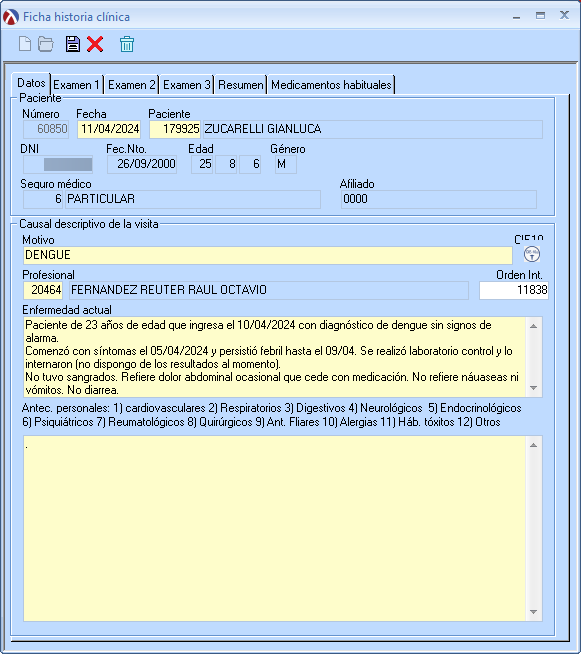Viewport: 581px width, 654px height.
Task: Open the Examen 2 tab
Action: pos(131,85)
